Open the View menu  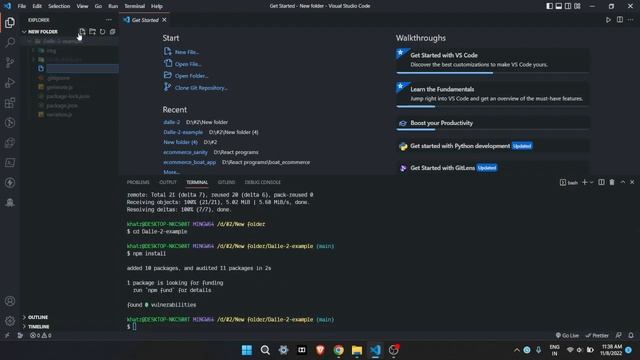(82, 6)
